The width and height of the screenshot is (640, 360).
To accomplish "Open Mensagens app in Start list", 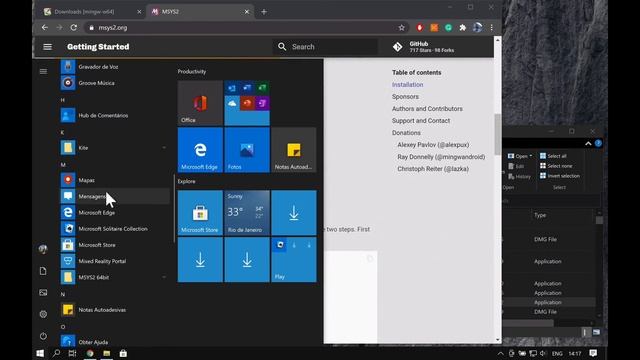I will pos(114,196).
